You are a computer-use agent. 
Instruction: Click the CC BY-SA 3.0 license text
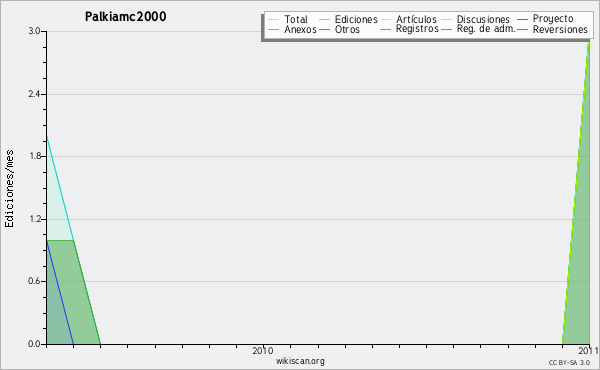coord(569,362)
